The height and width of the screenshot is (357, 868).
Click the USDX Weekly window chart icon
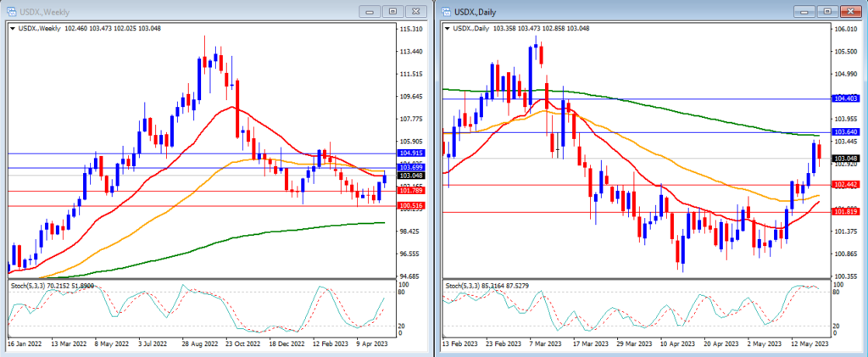pos(9,12)
